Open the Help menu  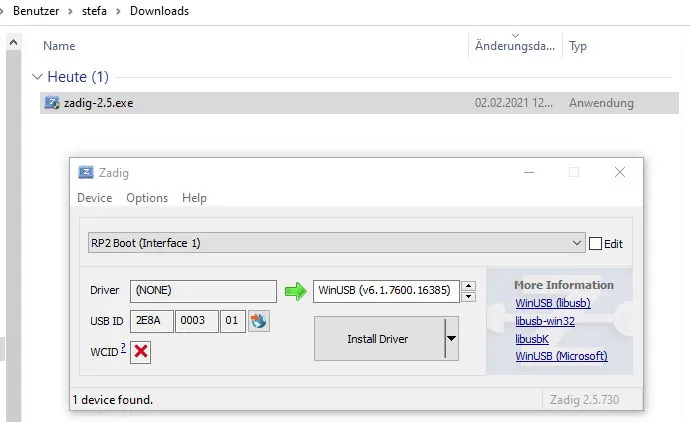pos(194,198)
